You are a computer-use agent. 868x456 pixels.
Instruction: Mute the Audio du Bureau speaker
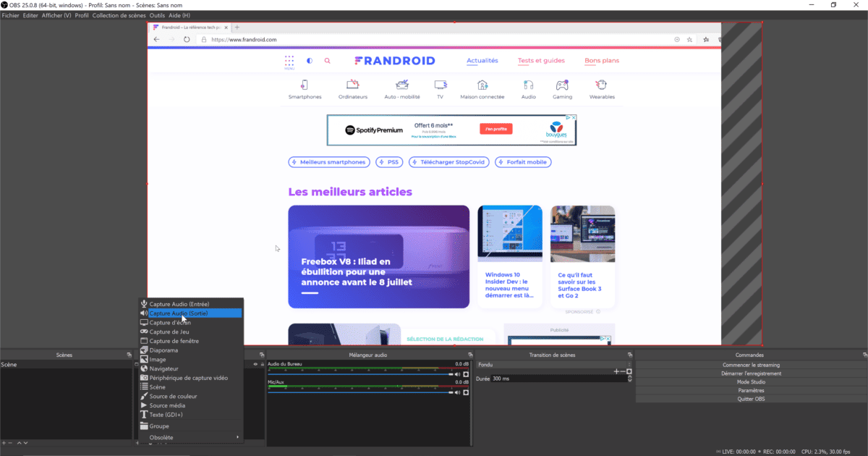[457, 374]
